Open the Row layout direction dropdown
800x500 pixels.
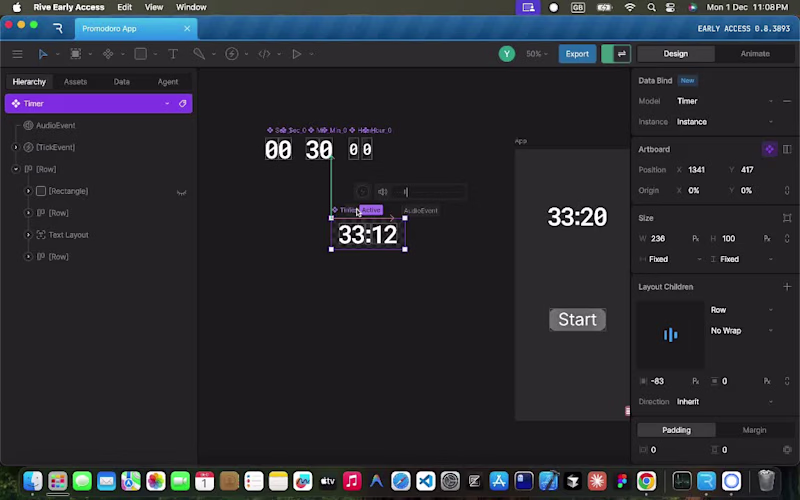[741, 310]
